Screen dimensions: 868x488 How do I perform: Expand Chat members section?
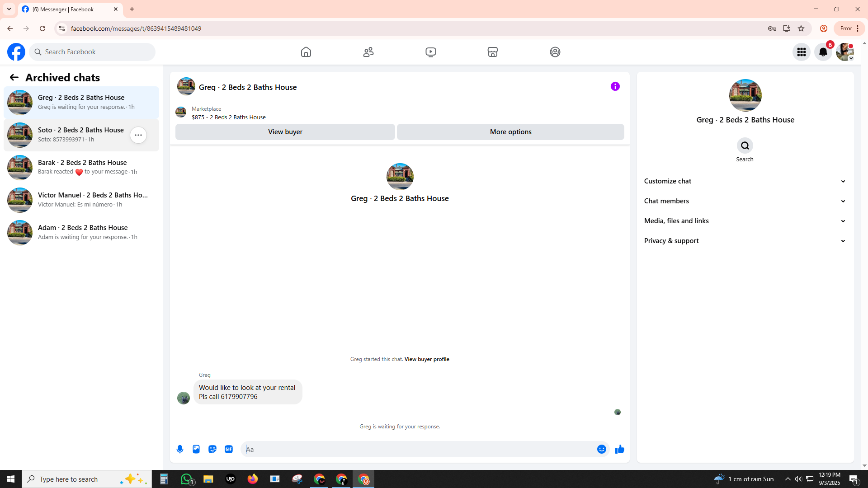[745, 201]
